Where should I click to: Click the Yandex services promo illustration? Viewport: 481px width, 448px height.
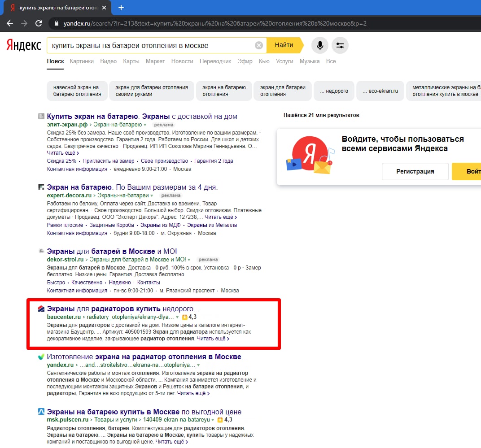point(310,155)
